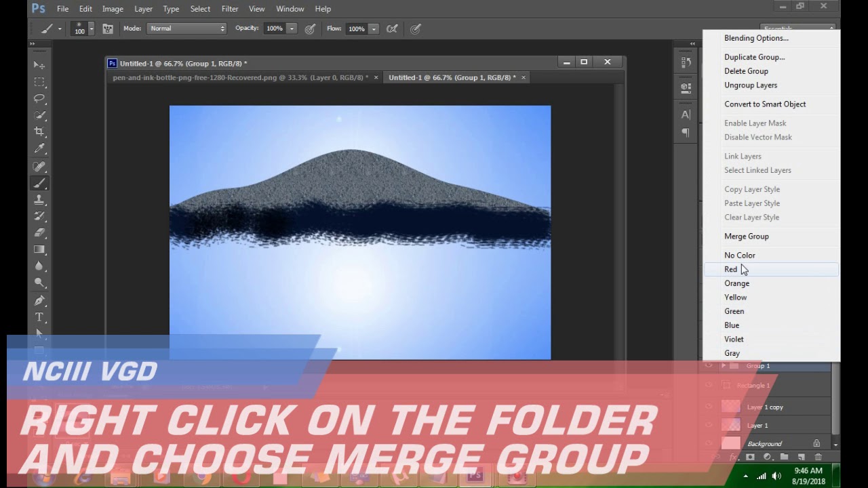Expand the Group 1 folder triangle

pos(724,366)
